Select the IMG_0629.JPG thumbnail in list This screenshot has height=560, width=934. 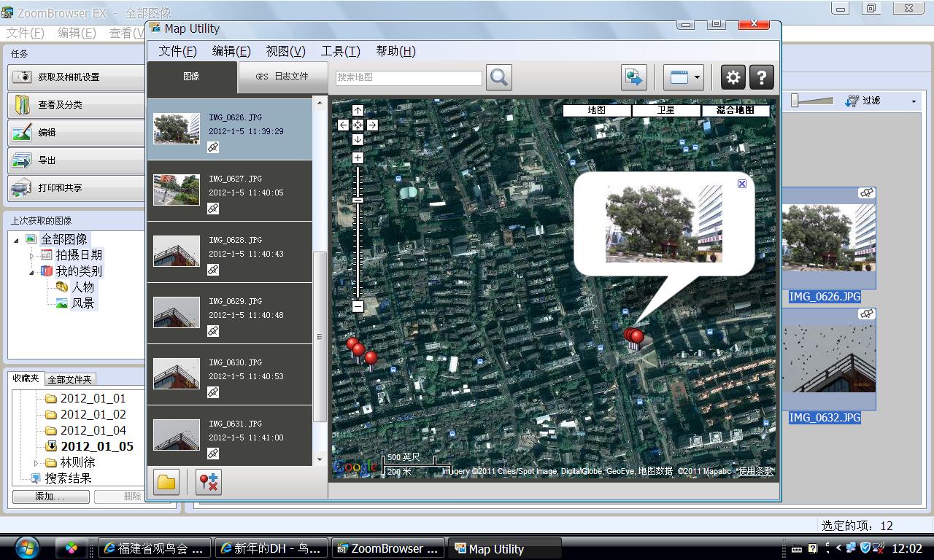[x=177, y=312]
